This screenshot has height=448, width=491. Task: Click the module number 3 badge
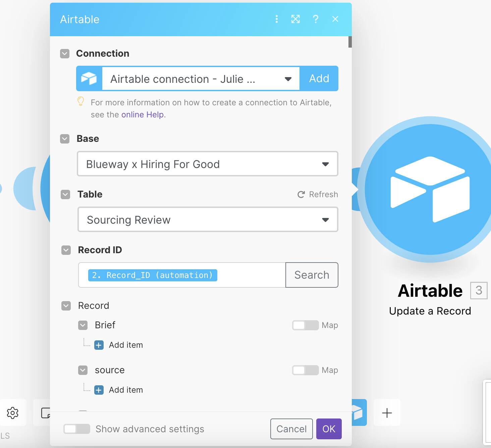click(x=479, y=290)
